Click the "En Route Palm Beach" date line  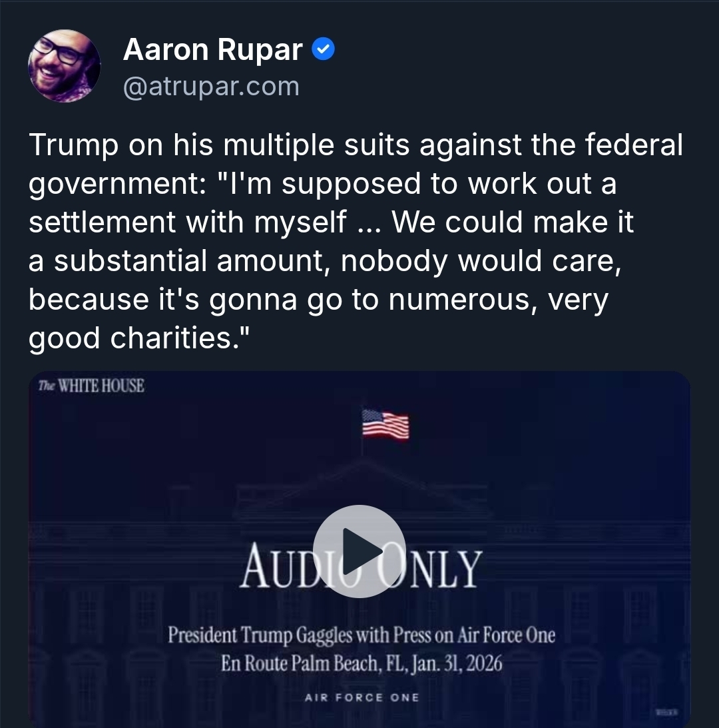pyautogui.click(x=361, y=664)
